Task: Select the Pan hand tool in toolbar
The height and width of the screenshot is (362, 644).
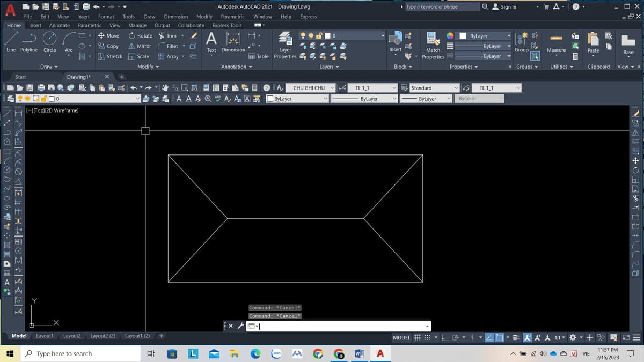Action: pos(166,88)
